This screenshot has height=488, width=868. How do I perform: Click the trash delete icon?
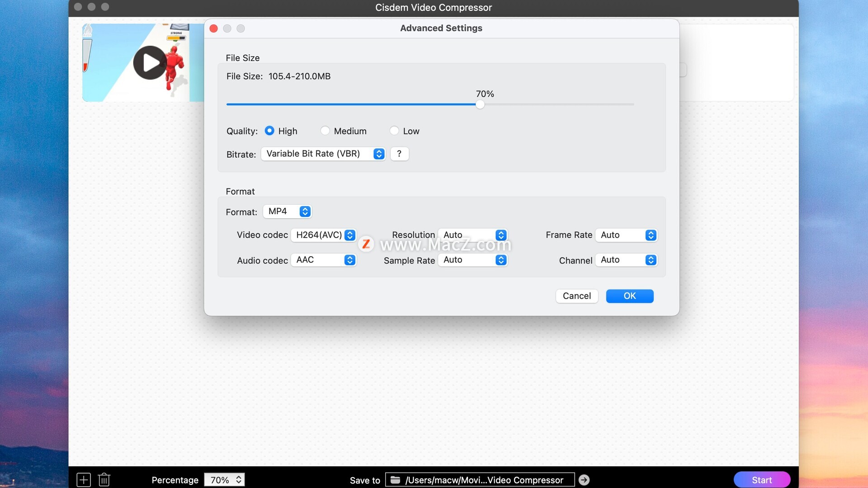[104, 479]
